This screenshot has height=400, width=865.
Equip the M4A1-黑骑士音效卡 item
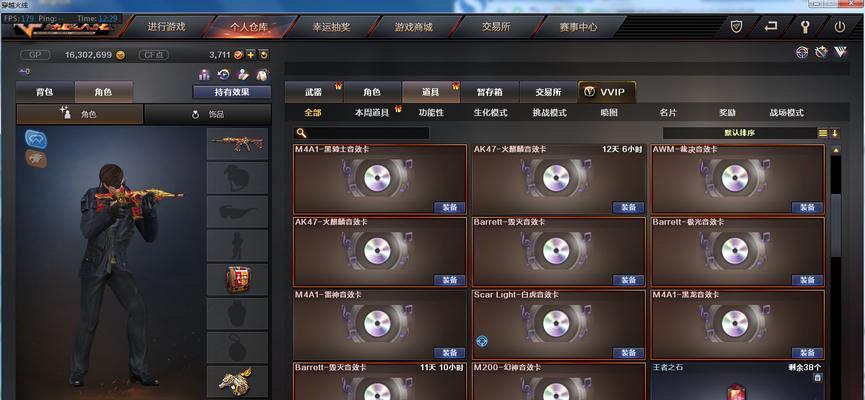pos(450,207)
